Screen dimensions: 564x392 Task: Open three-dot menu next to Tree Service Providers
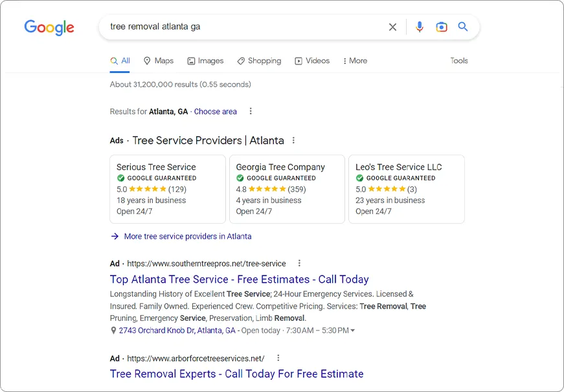click(293, 140)
